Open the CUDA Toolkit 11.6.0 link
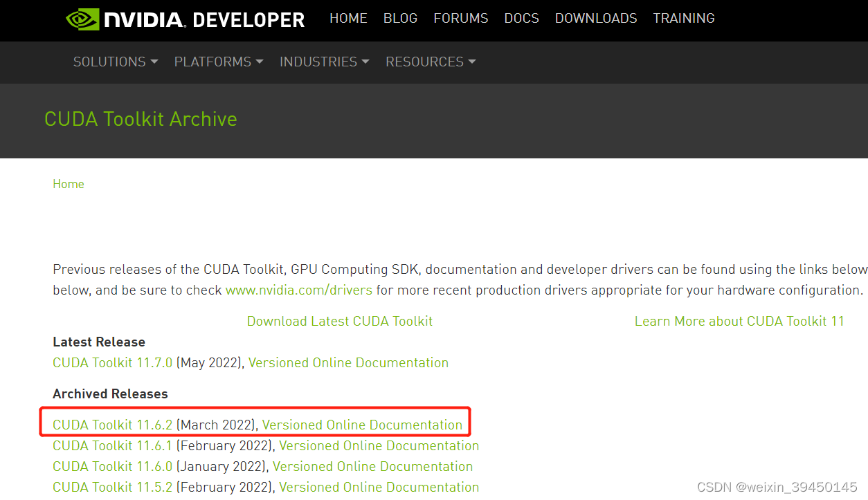 pos(113,467)
